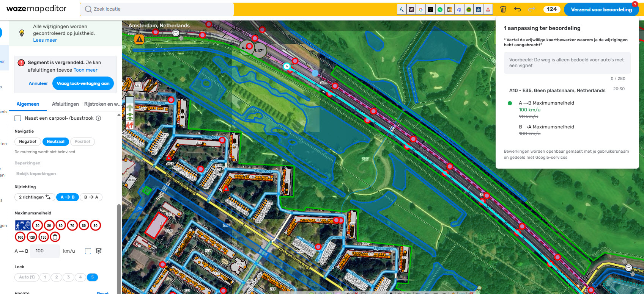Switch direction to B → A
The image size is (644, 294).
coord(91,197)
